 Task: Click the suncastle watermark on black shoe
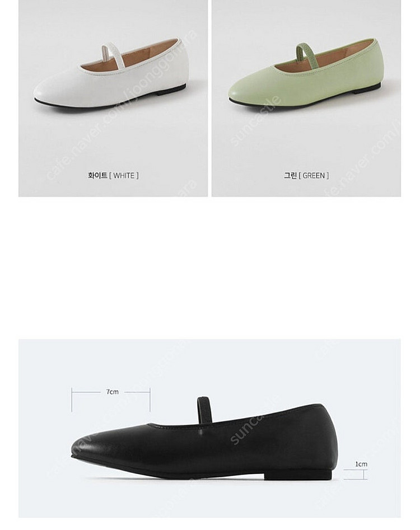(x=254, y=420)
